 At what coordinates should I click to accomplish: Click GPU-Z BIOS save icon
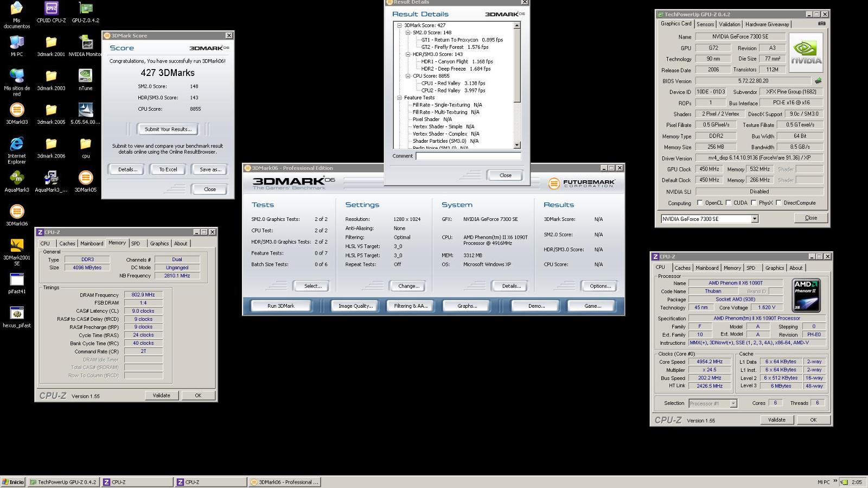click(x=818, y=80)
